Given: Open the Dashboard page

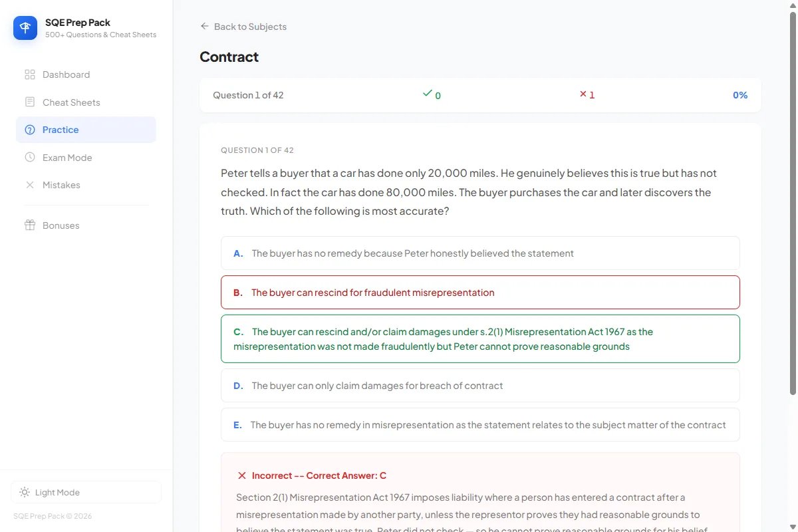Looking at the screenshot, I should click(x=86, y=74).
